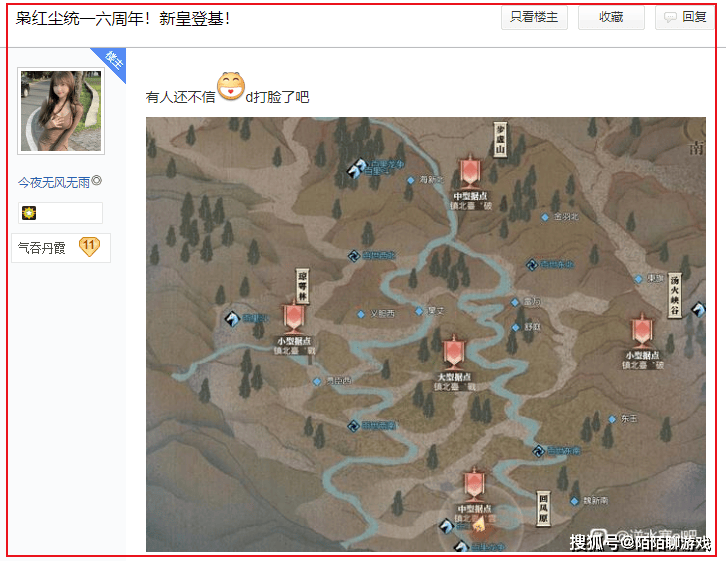Click the yellow sun badge icon under username
This screenshot has width=726, height=561.
click(x=29, y=213)
